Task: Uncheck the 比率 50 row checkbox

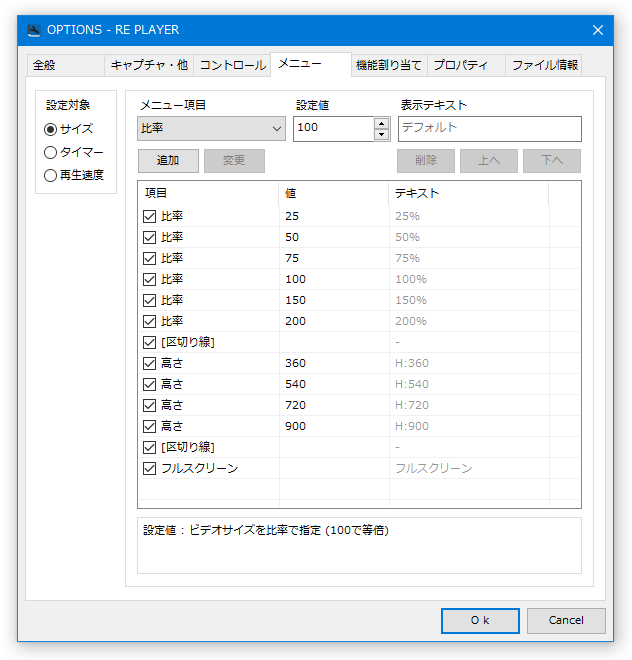Action: (x=149, y=237)
